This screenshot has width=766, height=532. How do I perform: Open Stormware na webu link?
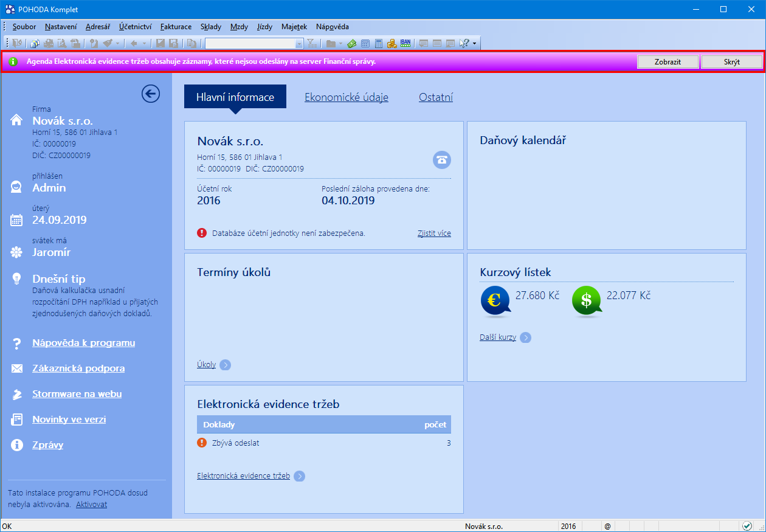[77, 394]
